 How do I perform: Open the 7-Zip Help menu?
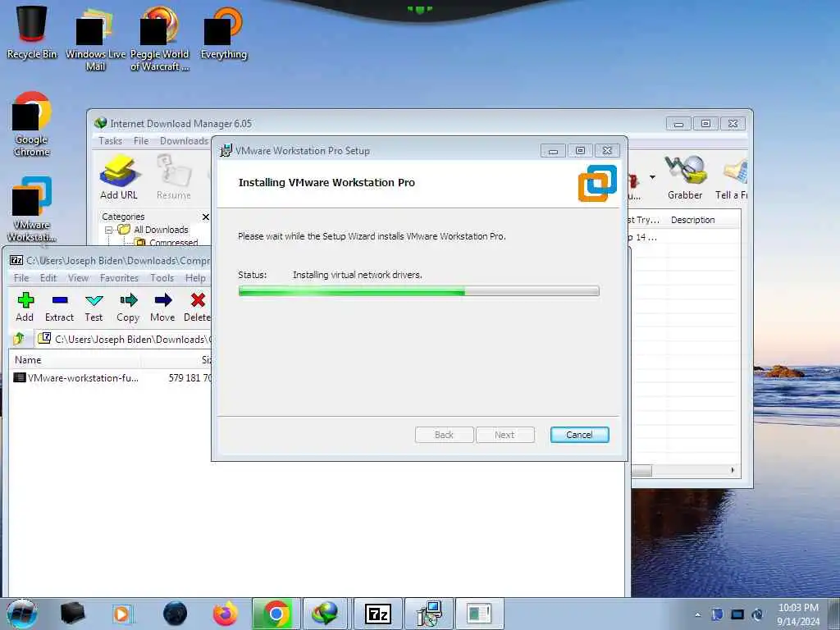[195, 277]
